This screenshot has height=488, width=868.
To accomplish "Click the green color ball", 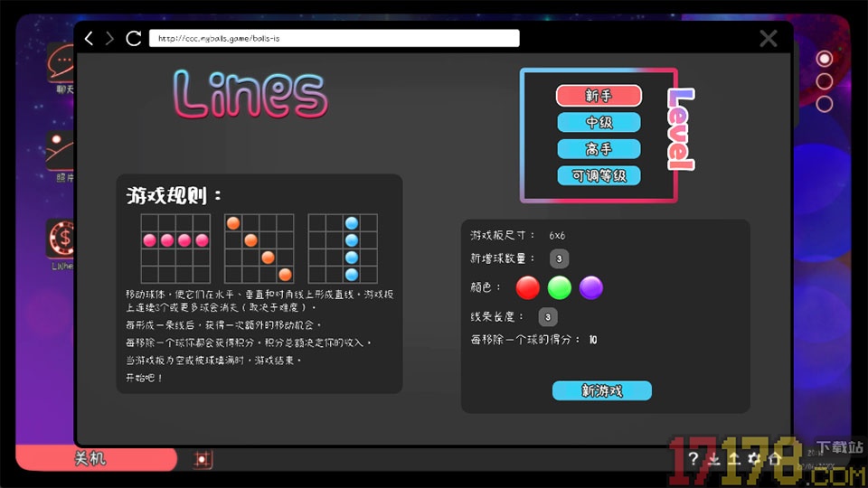I will (x=559, y=287).
